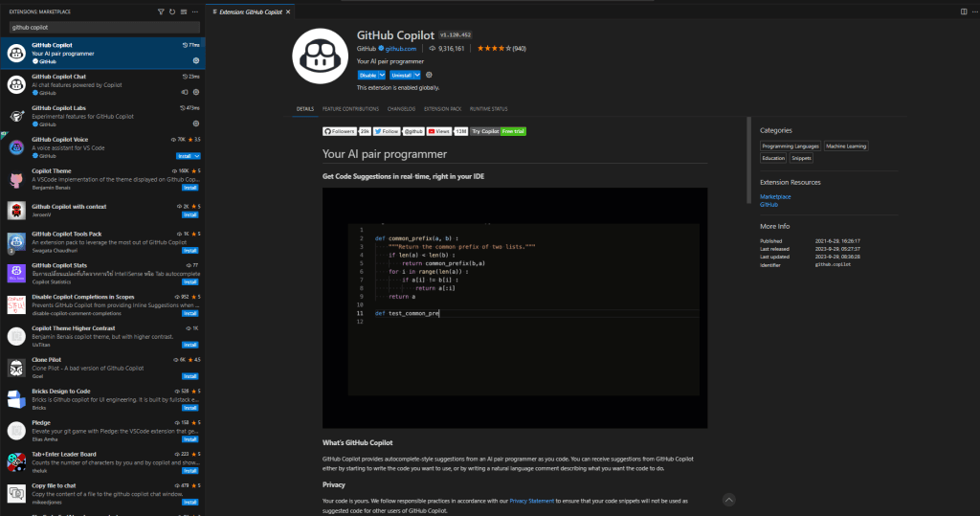The width and height of the screenshot is (980, 516).
Task: Expand the Uninstall button dropdown arrow
Action: tap(417, 75)
